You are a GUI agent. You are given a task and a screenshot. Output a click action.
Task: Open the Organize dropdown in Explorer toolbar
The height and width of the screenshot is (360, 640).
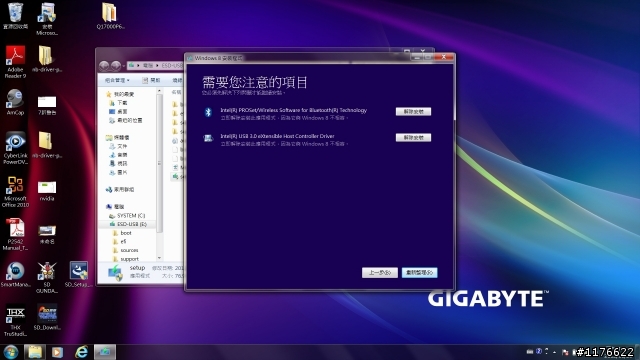(x=117, y=80)
